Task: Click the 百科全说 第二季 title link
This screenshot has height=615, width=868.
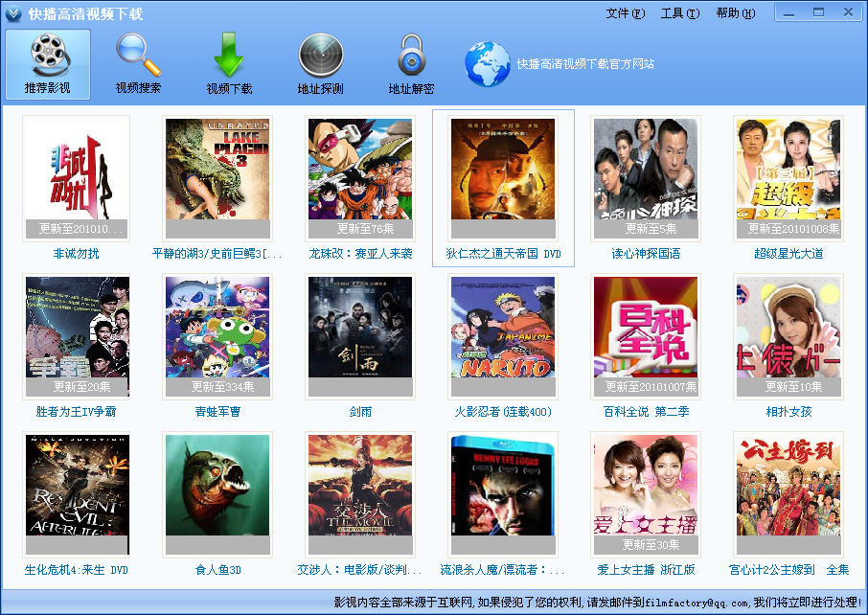Action: point(646,411)
